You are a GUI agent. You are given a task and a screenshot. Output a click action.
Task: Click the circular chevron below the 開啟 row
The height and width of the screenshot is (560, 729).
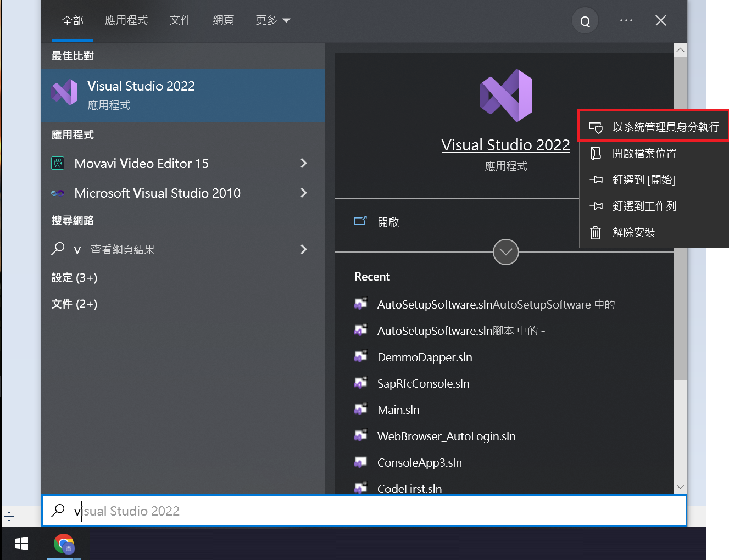pyautogui.click(x=505, y=252)
